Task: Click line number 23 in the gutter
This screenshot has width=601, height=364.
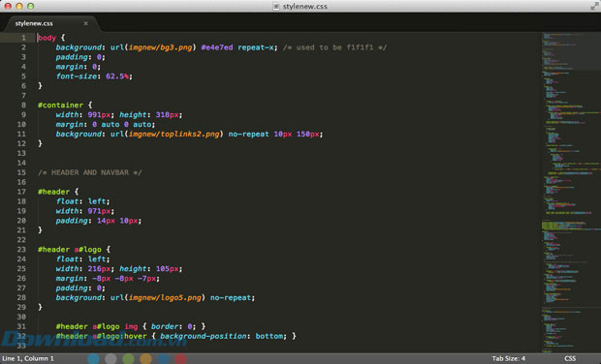Action: 21,249
